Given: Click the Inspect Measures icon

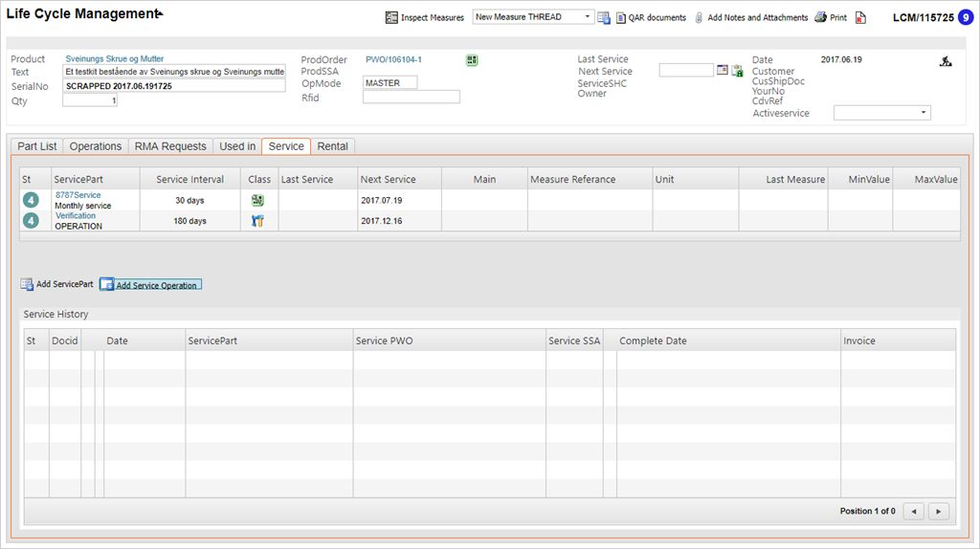Looking at the screenshot, I should click(391, 17).
